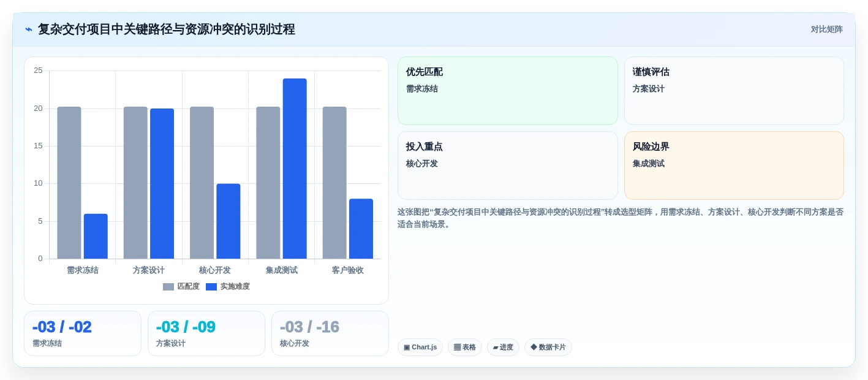Click the blue 实施难度 legend swatch
Screen dimensions: 868x380
(x=211, y=287)
